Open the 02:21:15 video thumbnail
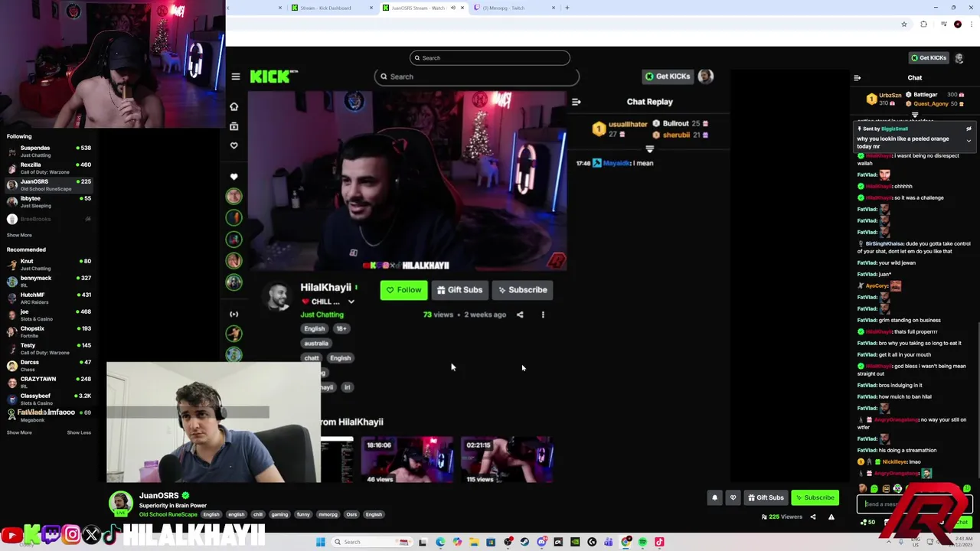The image size is (980, 551). pos(506,460)
